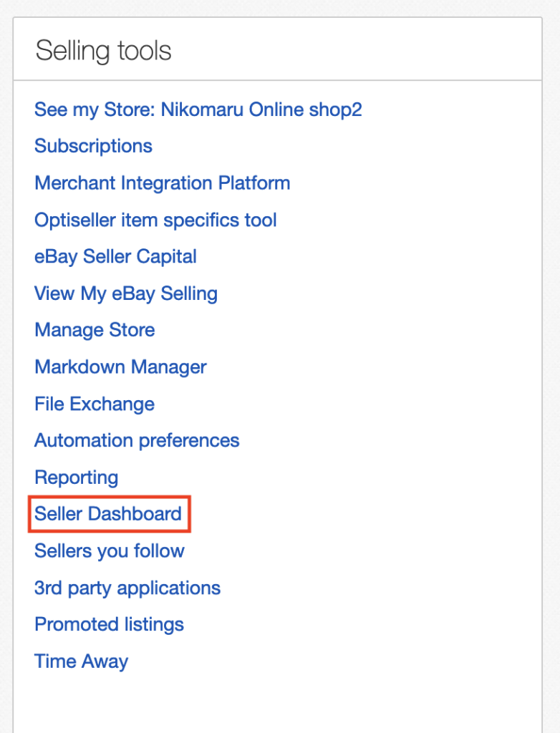Open Merchant Integration Platform
This screenshot has width=560, height=733.
click(x=163, y=183)
